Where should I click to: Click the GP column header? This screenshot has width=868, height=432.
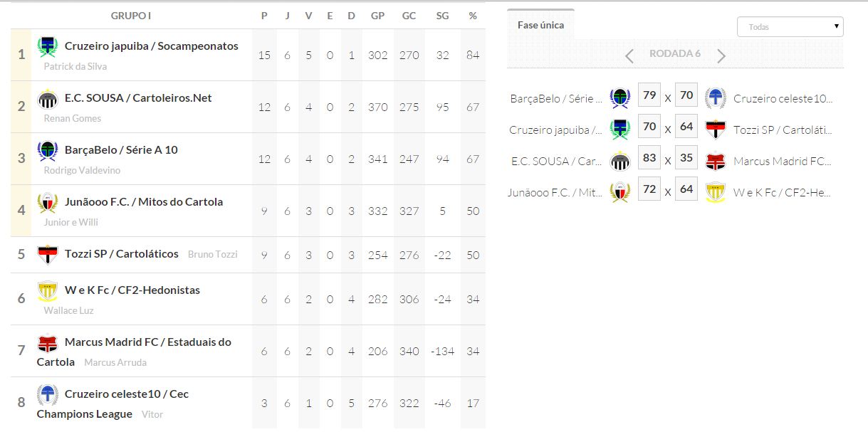[x=377, y=16]
